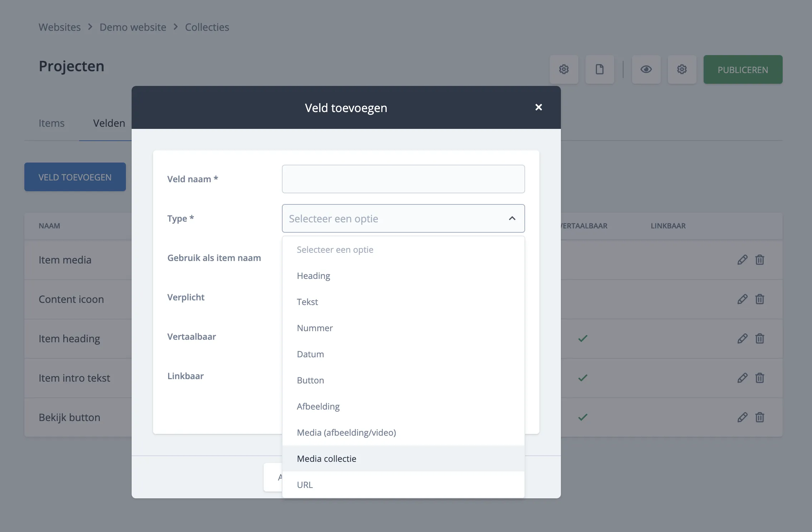Delete the Bekijk button field
Viewport: 812px width, 532px height.
pos(759,417)
